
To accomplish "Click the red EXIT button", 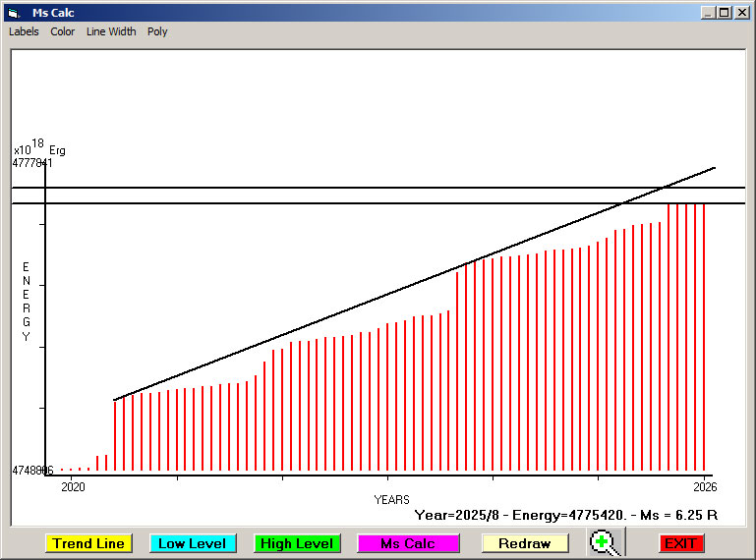I will pos(680,543).
